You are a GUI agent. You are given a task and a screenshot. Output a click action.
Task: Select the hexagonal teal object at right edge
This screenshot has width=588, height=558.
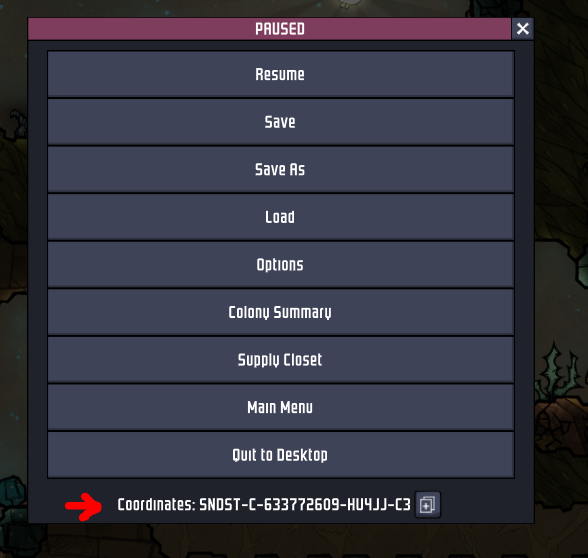click(582, 269)
